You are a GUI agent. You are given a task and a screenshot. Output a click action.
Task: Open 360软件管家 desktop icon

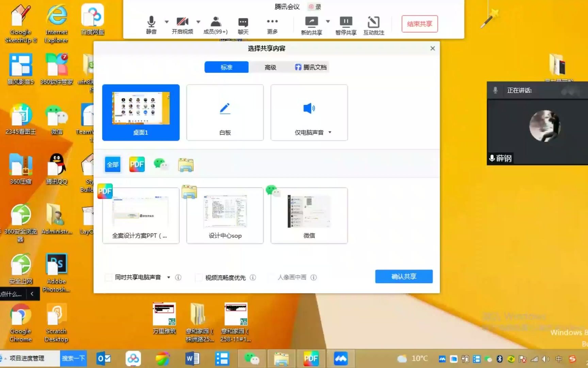pos(56,69)
